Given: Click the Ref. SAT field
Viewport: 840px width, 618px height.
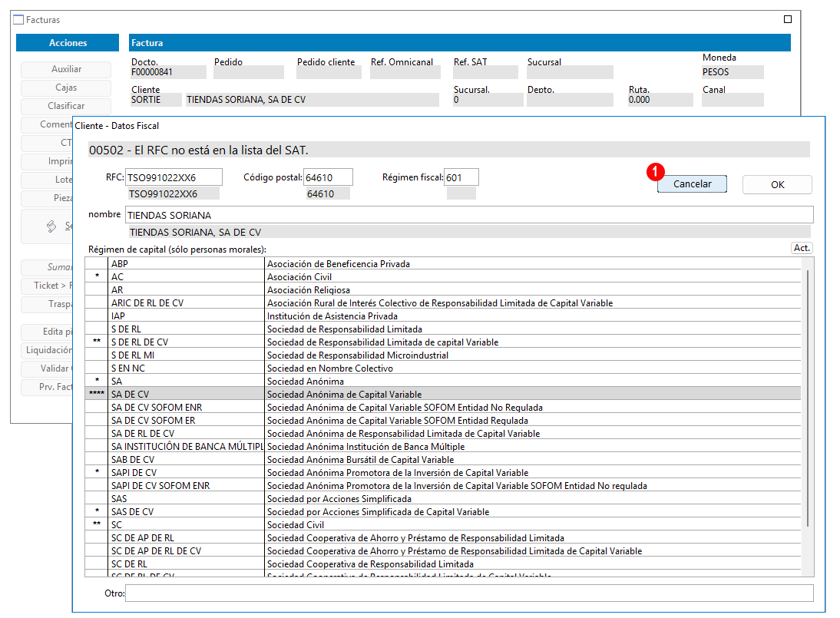Looking at the screenshot, I should click(x=485, y=72).
